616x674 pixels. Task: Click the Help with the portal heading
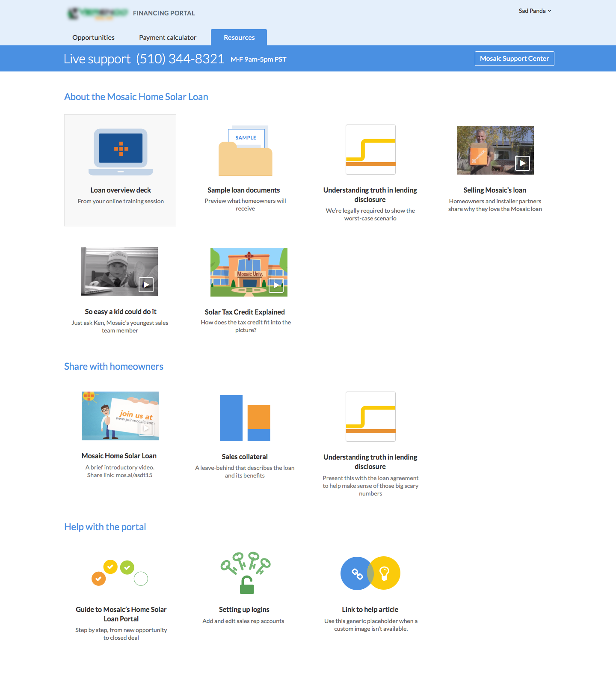click(x=105, y=527)
